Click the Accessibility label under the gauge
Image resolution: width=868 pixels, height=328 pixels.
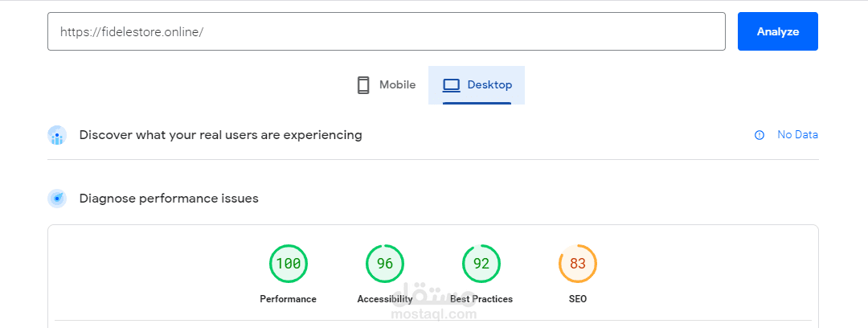coord(385,299)
